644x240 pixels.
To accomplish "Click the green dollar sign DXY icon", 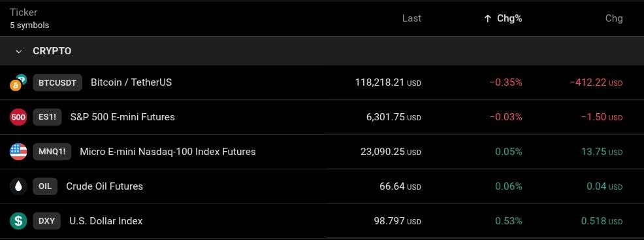I will (x=18, y=220).
